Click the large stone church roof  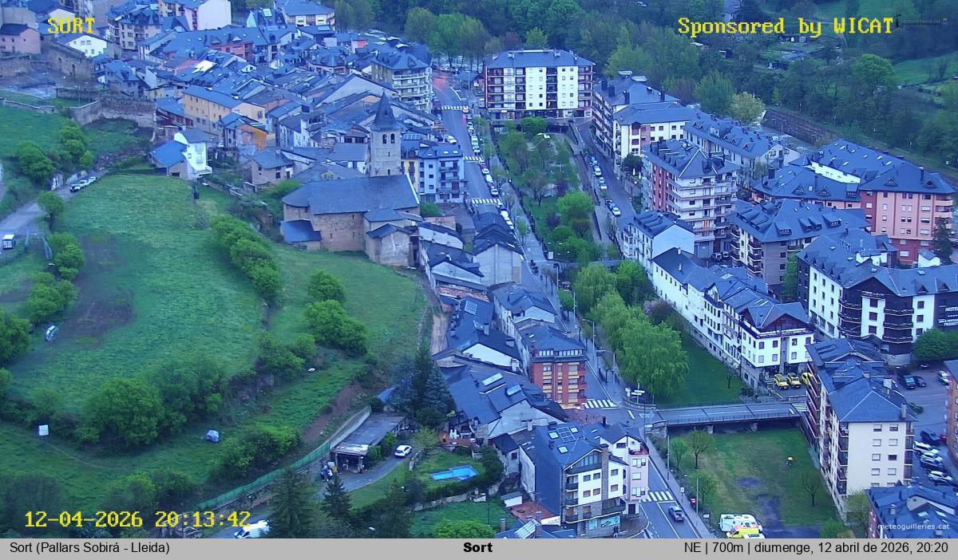pos(351,194)
